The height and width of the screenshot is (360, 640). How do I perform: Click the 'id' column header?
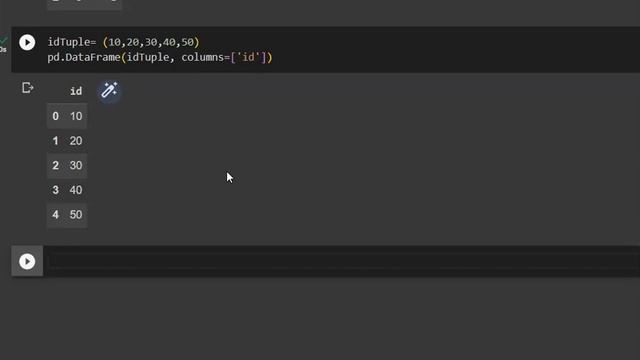(76, 91)
